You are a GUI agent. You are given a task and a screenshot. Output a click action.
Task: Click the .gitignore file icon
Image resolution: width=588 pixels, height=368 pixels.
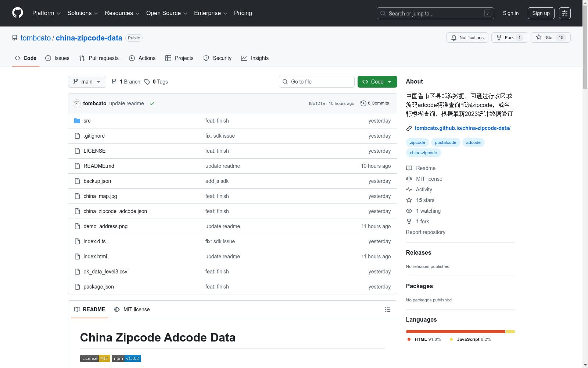point(77,136)
